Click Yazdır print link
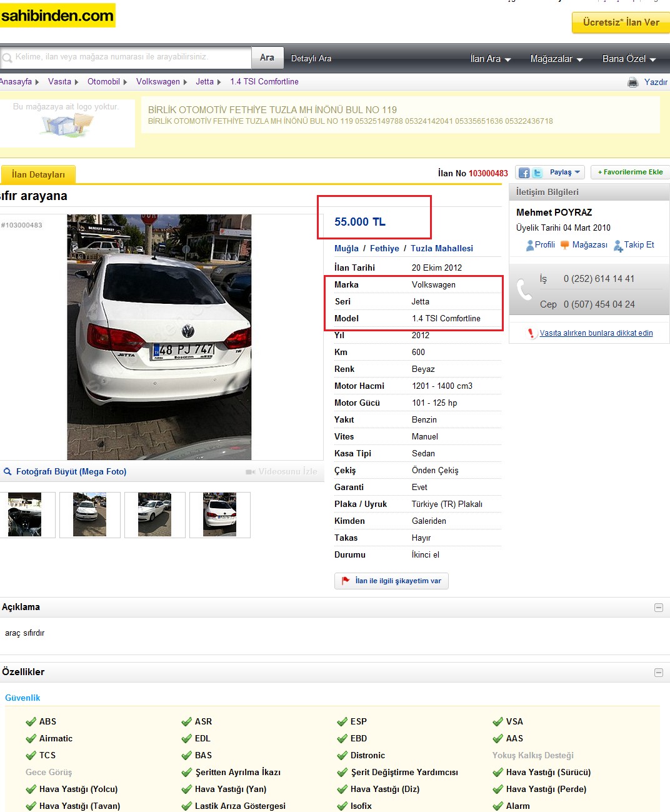This screenshot has height=812, width=670. (x=656, y=82)
